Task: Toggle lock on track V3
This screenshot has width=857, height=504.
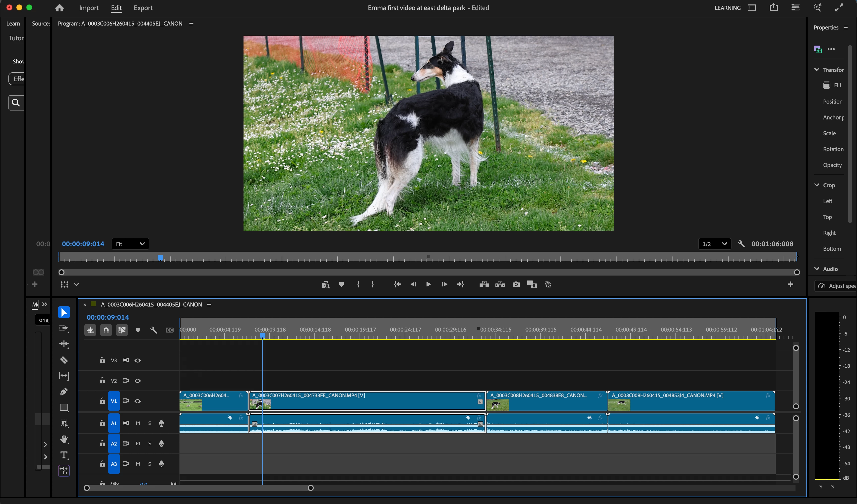Action: (x=102, y=360)
